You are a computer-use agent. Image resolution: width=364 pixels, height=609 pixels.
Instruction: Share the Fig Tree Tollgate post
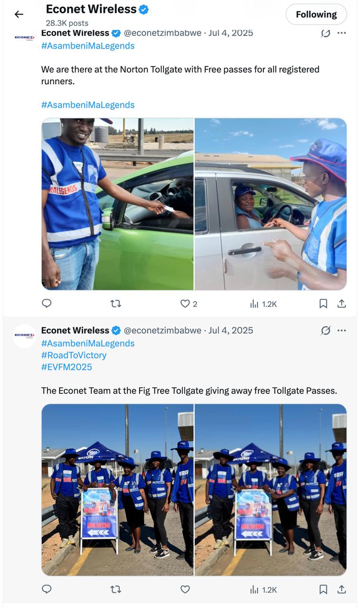click(x=341, y=589)
